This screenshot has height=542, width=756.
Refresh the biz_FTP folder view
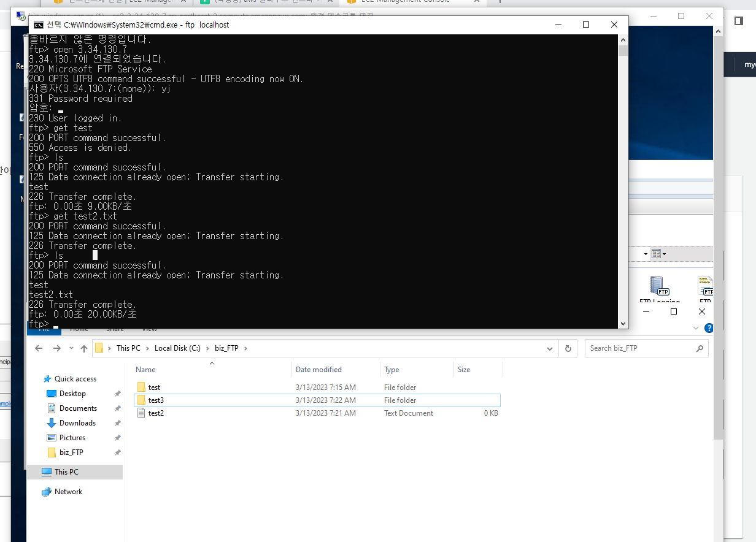click(x=568, y=348)
